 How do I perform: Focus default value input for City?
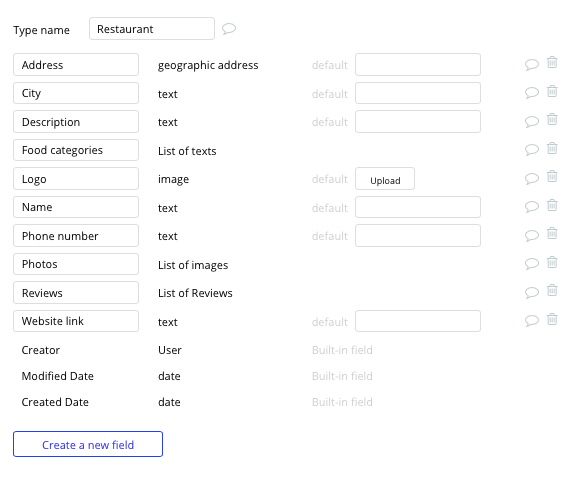point(418,93)
